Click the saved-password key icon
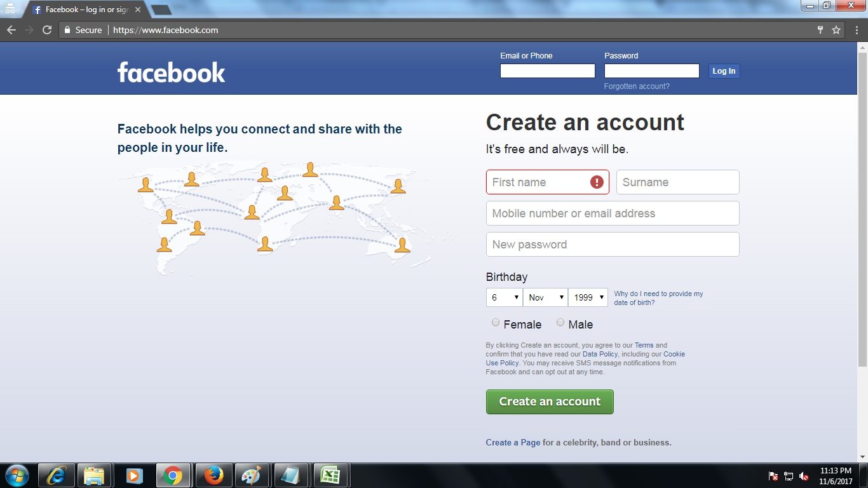 820,30
